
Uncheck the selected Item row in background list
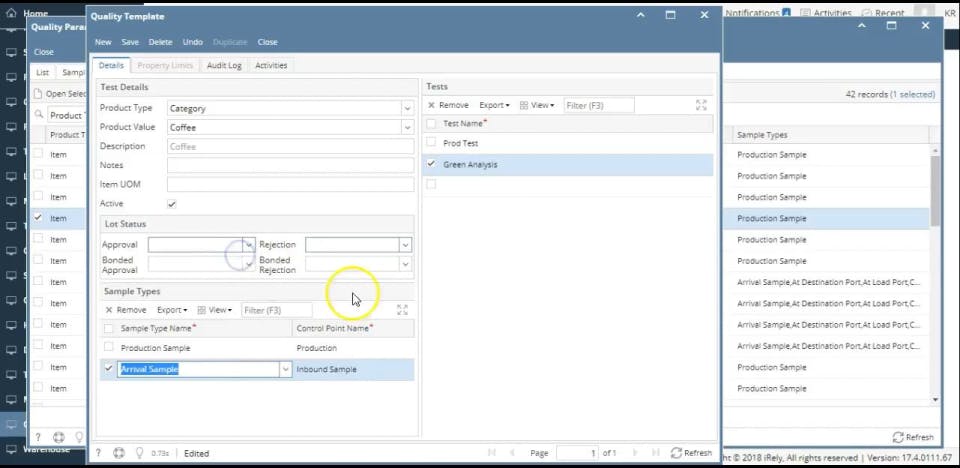(x=38, y=217)
